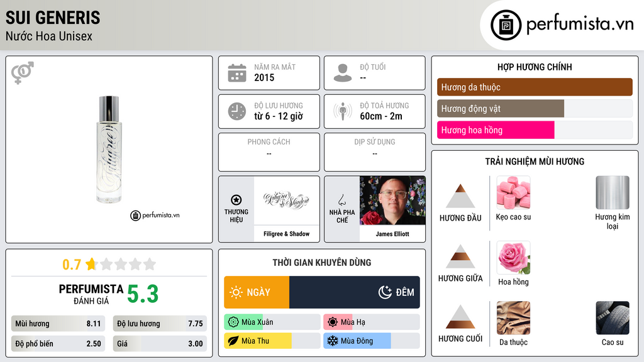This screenshot has width=644, height=362.
Task: Click the Mùa Đông season bar
Action: click(x=372, y=341)
